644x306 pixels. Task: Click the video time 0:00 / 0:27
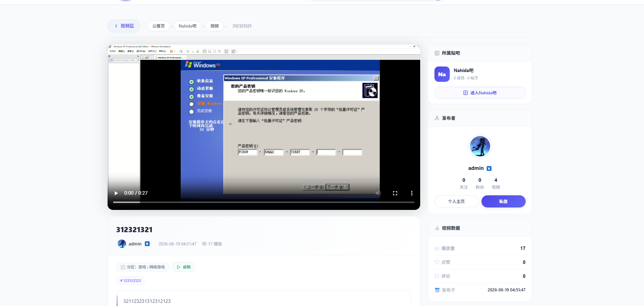pos(136,193)
